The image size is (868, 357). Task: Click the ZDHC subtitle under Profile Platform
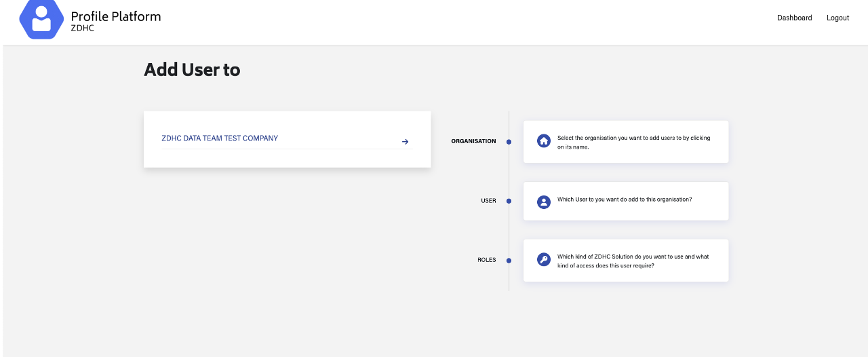tap(83, 29)
